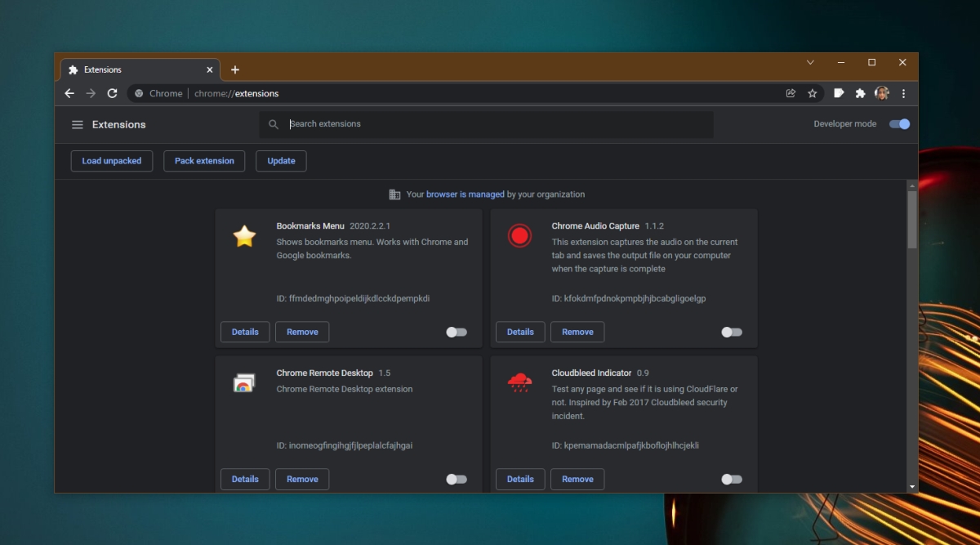980x545 pixels.
Task: Open the hamburger menu next to Extensions
Action: click(x=78, y=124)
